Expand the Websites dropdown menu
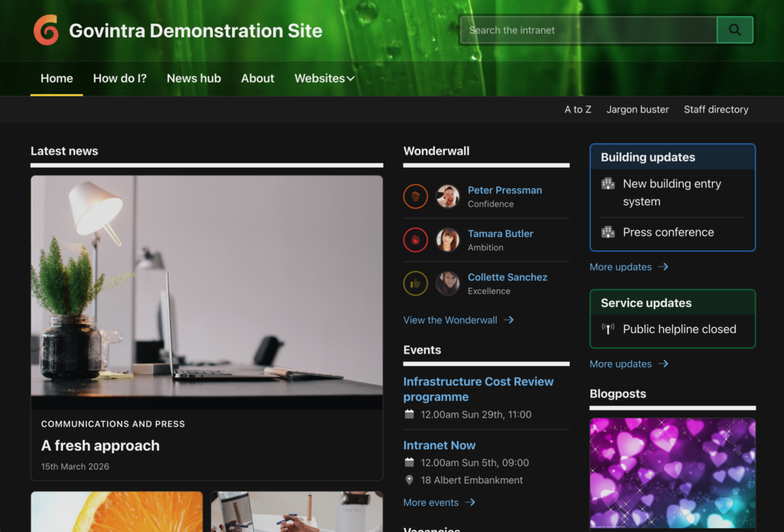The image size is (784, 532). pos(324,78)
